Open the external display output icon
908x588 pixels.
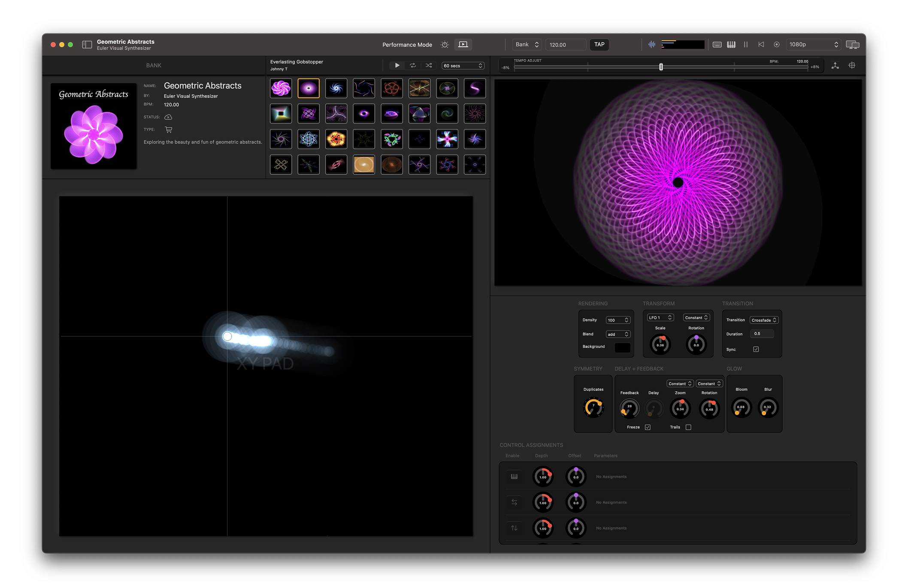point(852,45)
